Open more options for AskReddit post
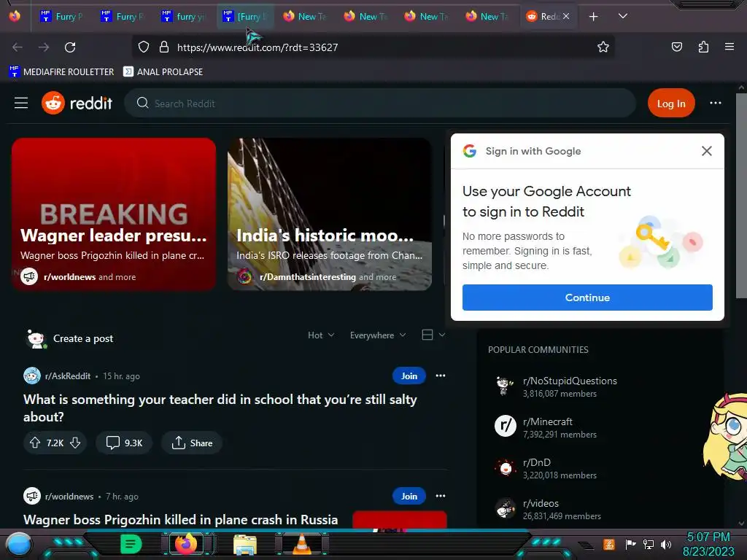 (440, 376)
